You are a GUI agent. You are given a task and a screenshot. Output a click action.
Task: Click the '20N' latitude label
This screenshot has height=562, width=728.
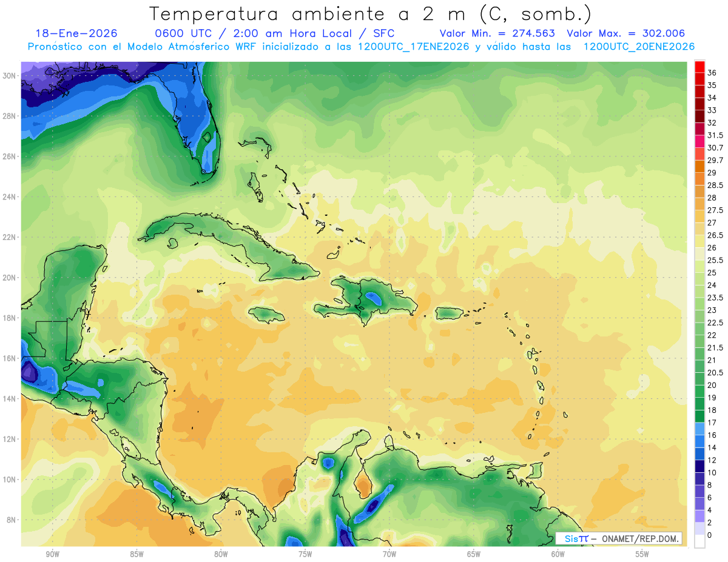(9, 278)
